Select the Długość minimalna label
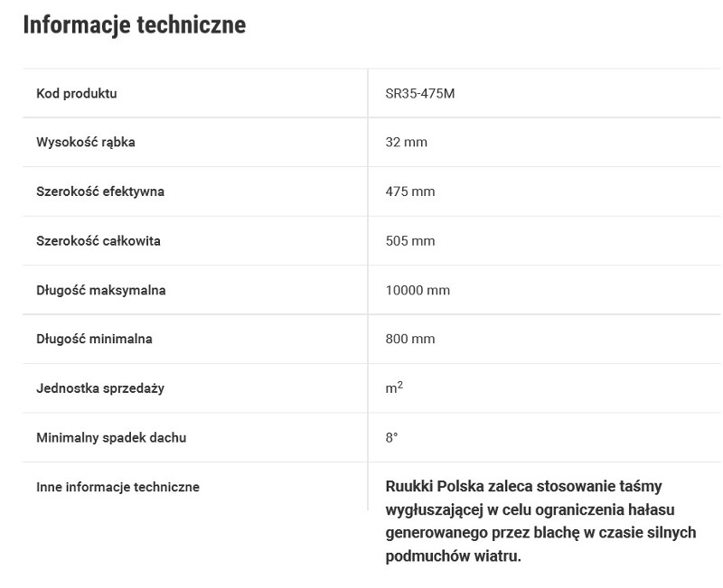Viewport: 723px width, 588px height. (94, 339)
